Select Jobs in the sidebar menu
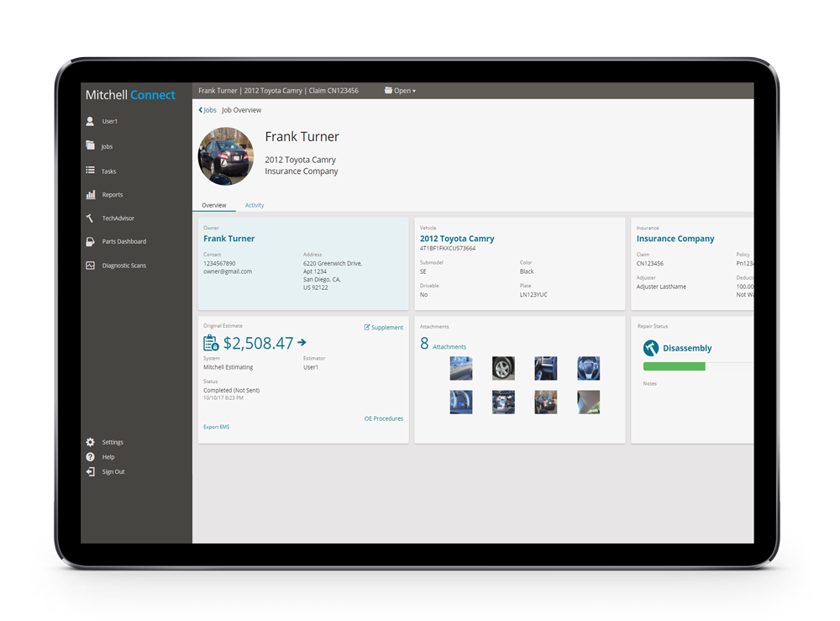The image size is (840, 621). 107,146
